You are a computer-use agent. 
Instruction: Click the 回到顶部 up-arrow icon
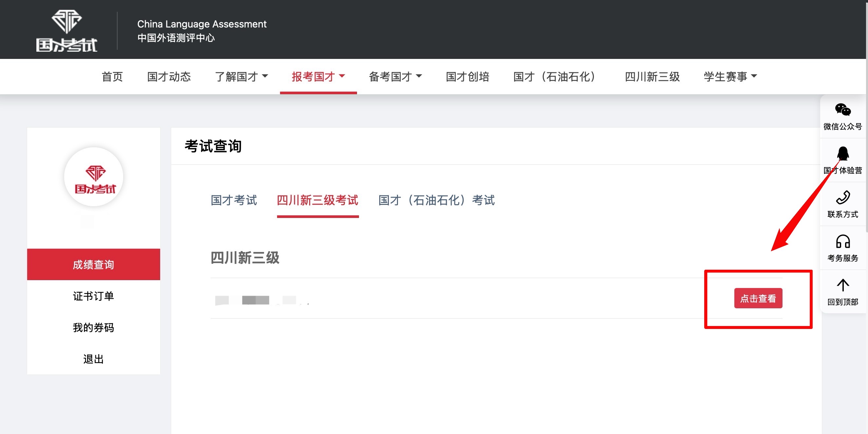(x=843, y=285)
